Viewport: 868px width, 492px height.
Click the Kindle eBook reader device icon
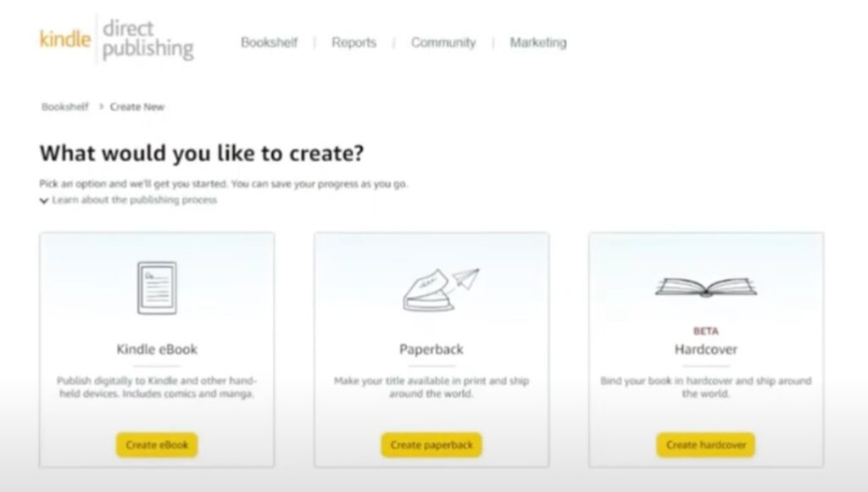(x=157, y=288)
